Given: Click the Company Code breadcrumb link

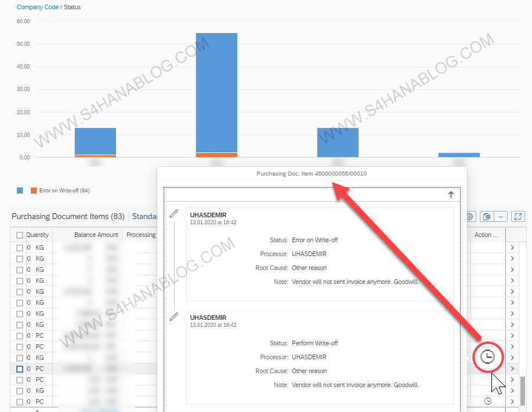Looking at the screenshot, I should pos(37,8).
